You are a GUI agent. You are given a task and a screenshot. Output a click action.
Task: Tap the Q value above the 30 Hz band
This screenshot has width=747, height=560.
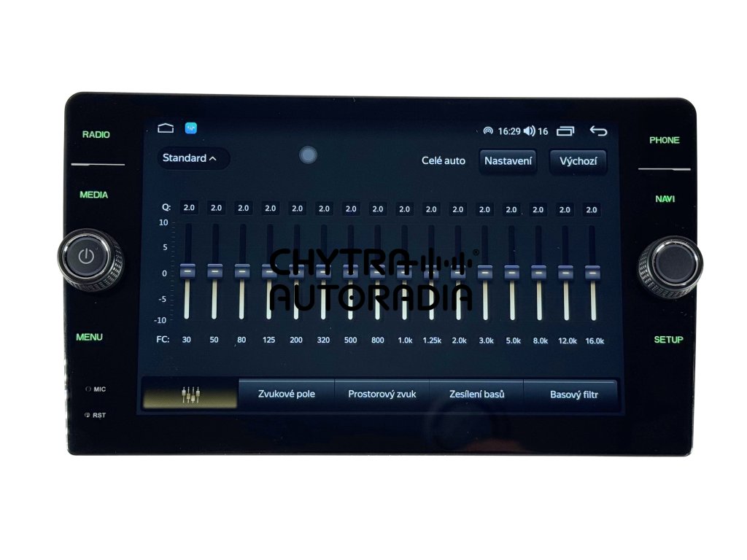coord(189,208)
